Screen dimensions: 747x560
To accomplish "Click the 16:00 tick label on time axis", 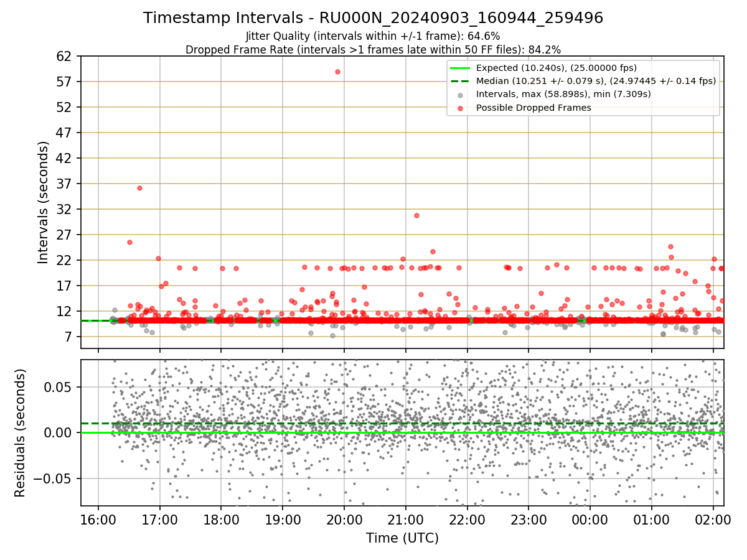I will (x=98, y=520).
